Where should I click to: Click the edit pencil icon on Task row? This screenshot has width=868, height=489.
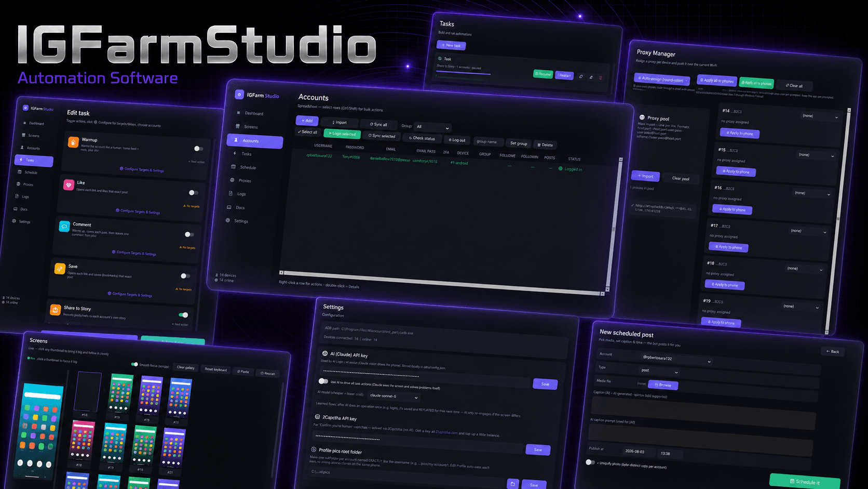coord(591,77)
